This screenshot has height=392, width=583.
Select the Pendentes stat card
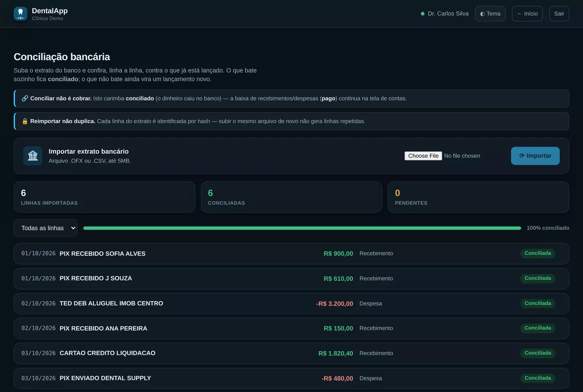478,197
